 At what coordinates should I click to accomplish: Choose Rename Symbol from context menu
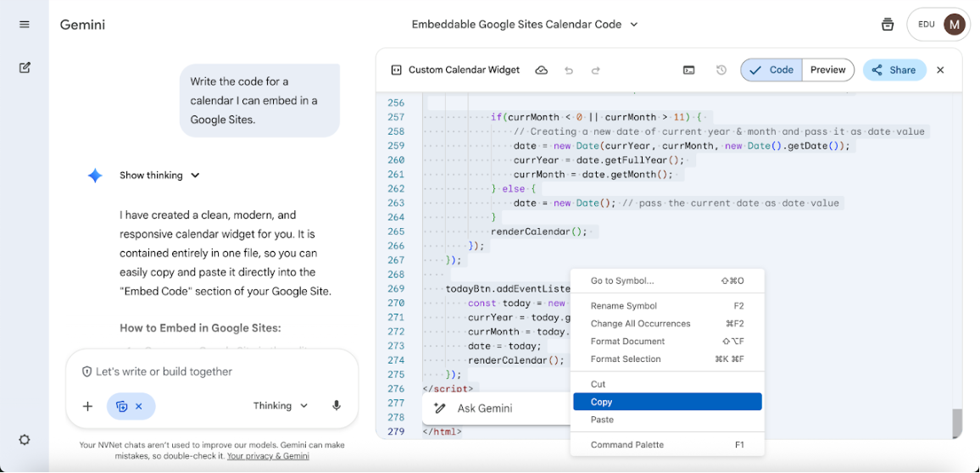(x=667, y=306)
